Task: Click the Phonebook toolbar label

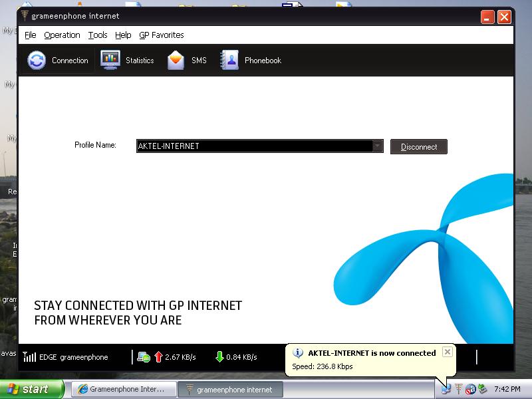Action: coord(263,61)
